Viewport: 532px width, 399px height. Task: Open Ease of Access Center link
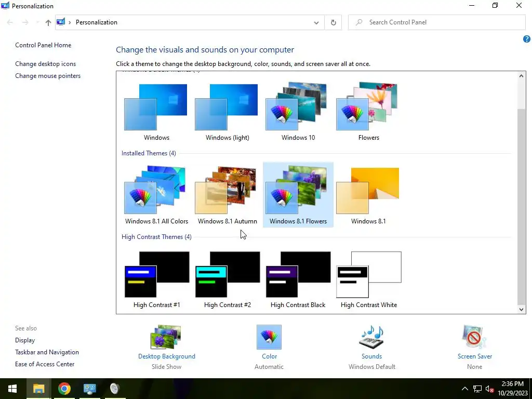[x=45, y=364]
